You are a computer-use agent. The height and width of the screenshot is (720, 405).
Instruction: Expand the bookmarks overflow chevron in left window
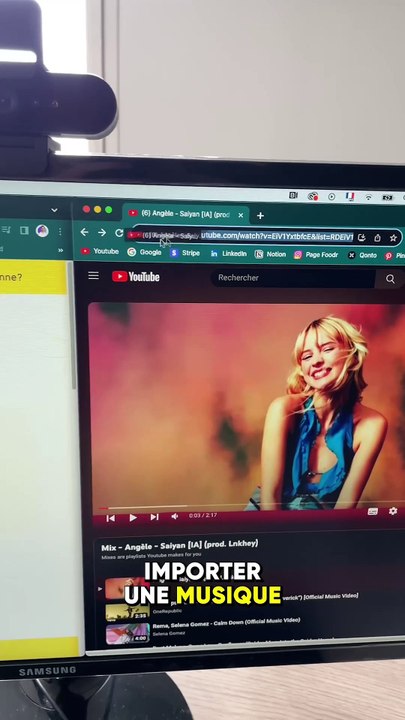[61, 250]
